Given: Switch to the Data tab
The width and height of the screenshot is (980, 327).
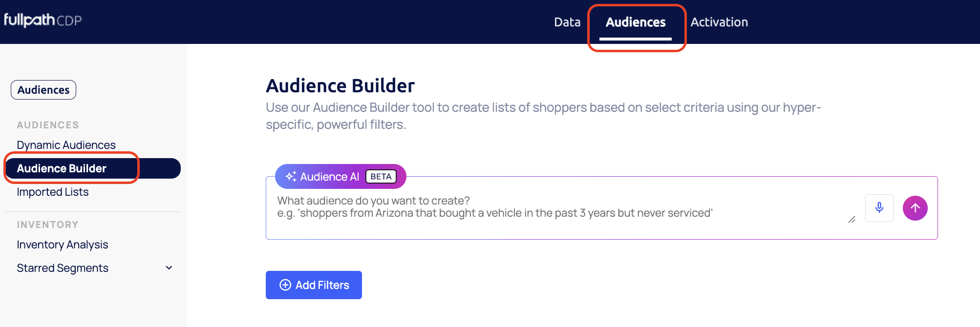Looking at the screenshot, I should pos(567,22).
